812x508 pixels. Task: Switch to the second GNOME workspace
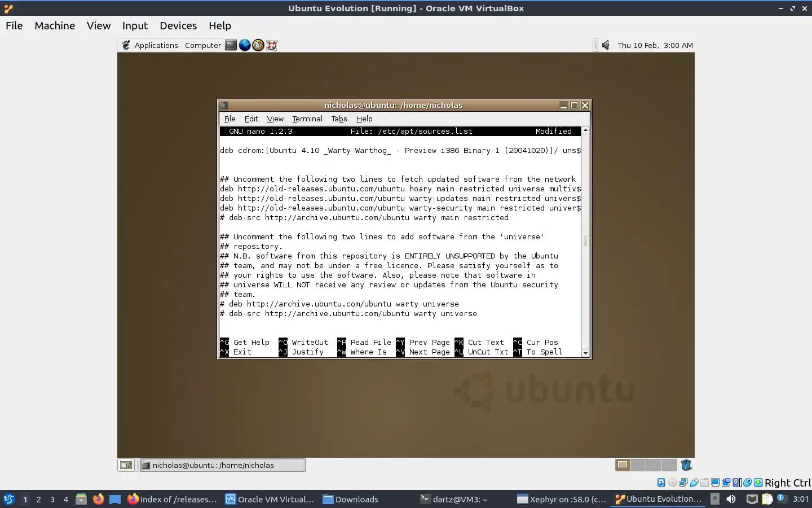638,465
